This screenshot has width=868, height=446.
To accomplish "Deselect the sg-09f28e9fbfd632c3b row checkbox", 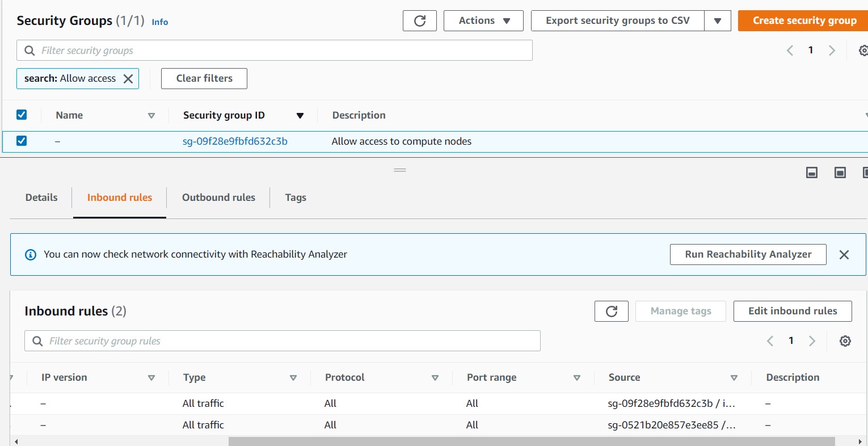I will tap(21, 141).
